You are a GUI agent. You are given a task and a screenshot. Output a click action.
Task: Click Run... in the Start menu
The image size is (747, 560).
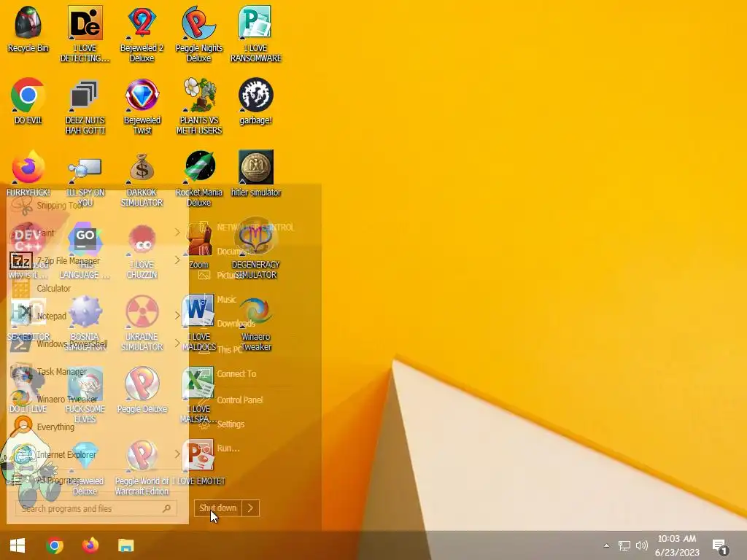point(228,448)
